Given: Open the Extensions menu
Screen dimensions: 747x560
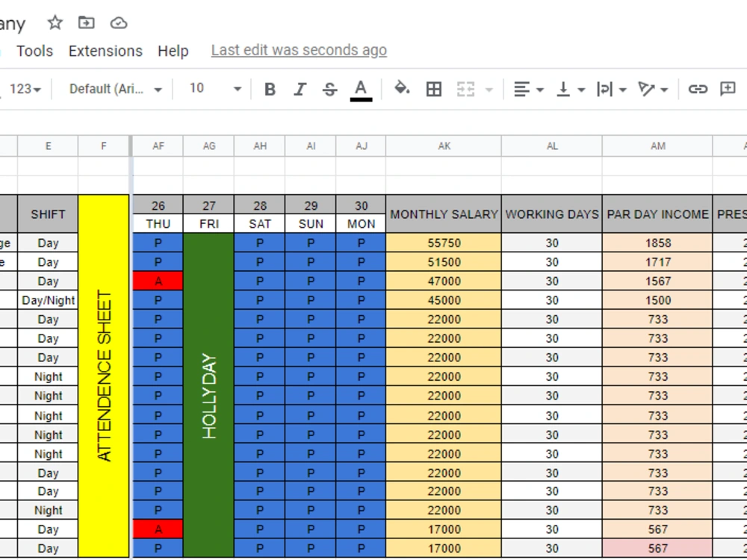Looking at the screenshot, I should coord(105,51).
